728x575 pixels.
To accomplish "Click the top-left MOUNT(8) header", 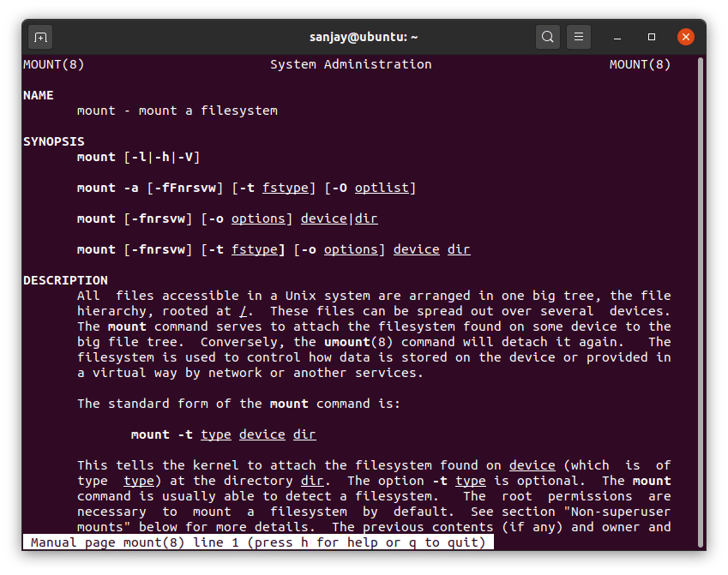I will (x=54, y=64).
